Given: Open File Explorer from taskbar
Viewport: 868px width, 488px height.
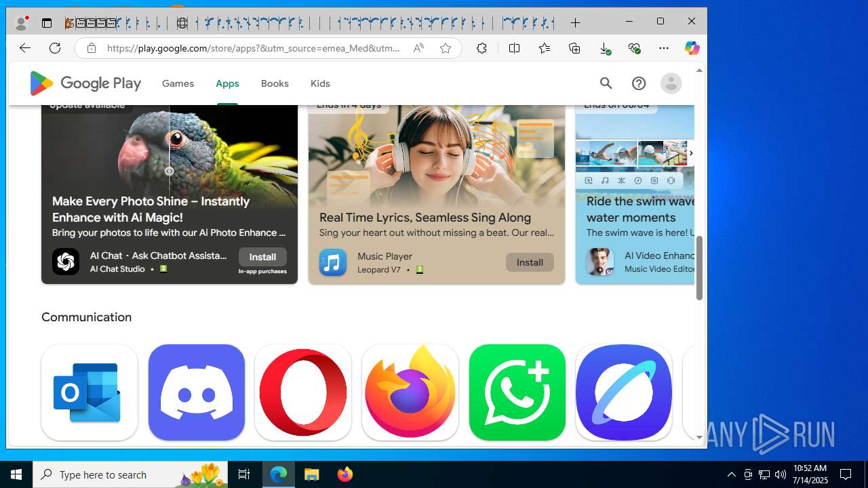Looking at the screenshot, I should coord(311,474).
